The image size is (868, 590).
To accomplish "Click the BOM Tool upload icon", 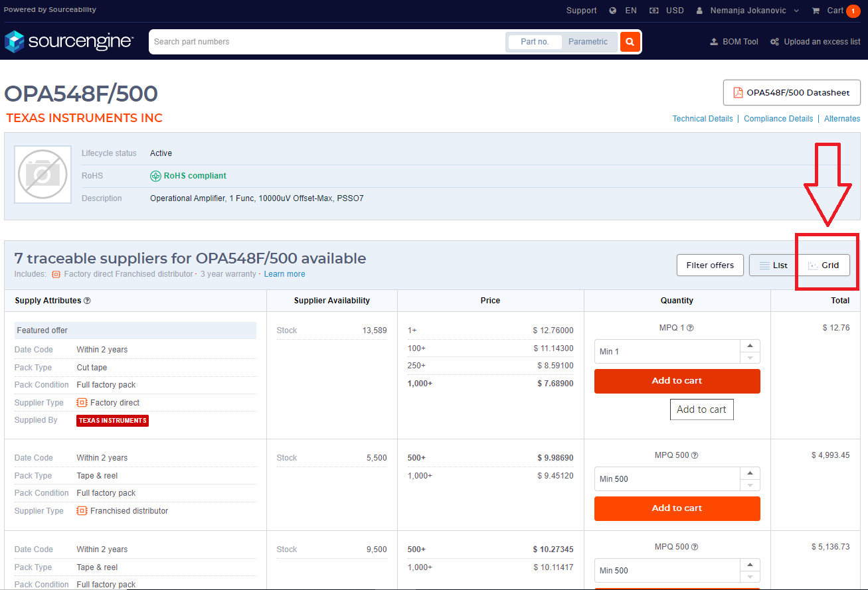I will click(714, 42).
